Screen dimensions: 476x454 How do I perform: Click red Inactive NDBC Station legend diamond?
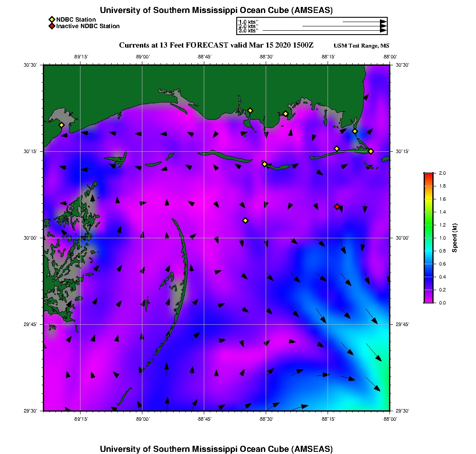coord(51,26)
